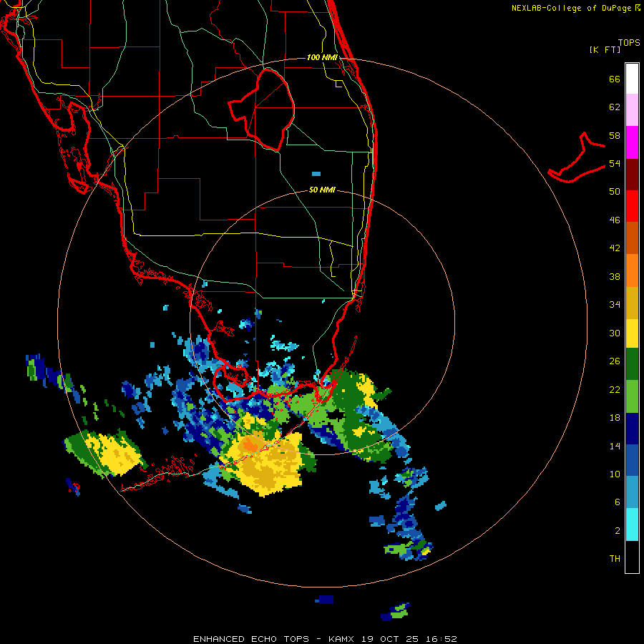644x644 pixels.
Task: Click the 6 legend value label
Action: click(618, 502)
